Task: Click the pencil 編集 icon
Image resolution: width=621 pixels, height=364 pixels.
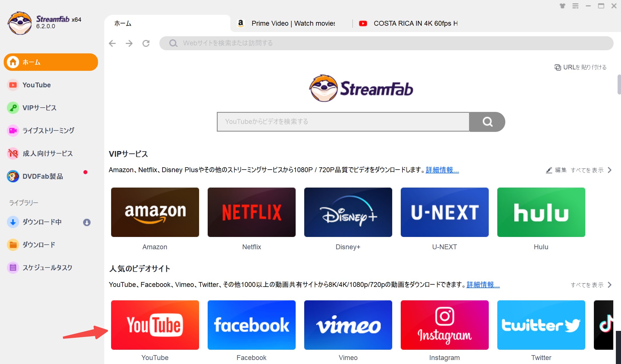Action: pyautogui.click(x=549, y=170)
